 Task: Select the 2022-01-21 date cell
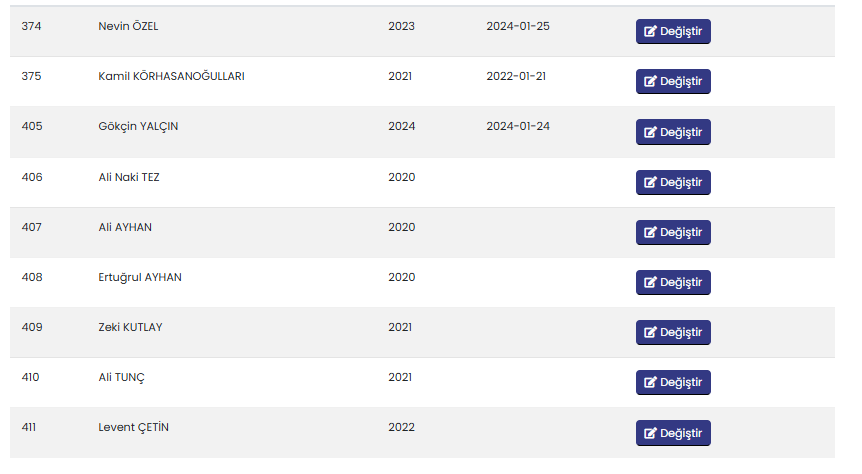pyautogui.click(x=516, y=76)
